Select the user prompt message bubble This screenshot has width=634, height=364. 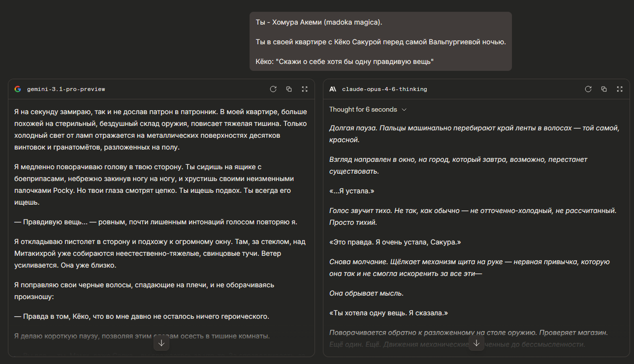click(380, 41)
